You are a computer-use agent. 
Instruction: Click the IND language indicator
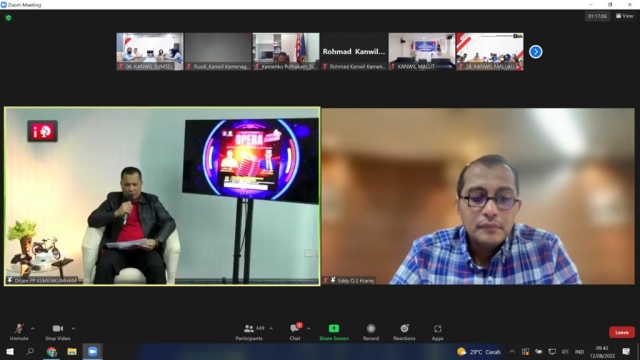tap(579, 352)
